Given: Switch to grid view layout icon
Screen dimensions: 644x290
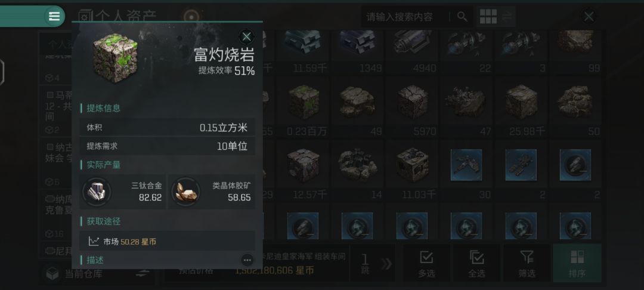Looking at the screenshot, I should (488, 17).
